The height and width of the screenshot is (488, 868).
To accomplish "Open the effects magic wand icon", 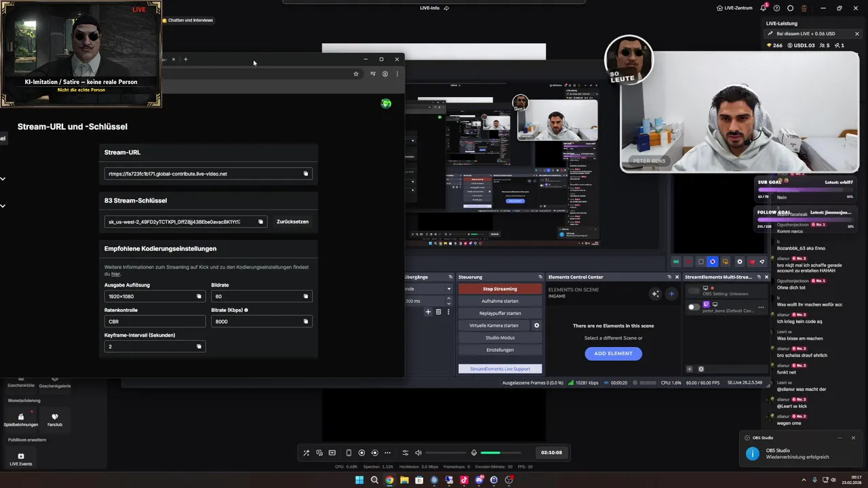I will [x=306, y=453].
